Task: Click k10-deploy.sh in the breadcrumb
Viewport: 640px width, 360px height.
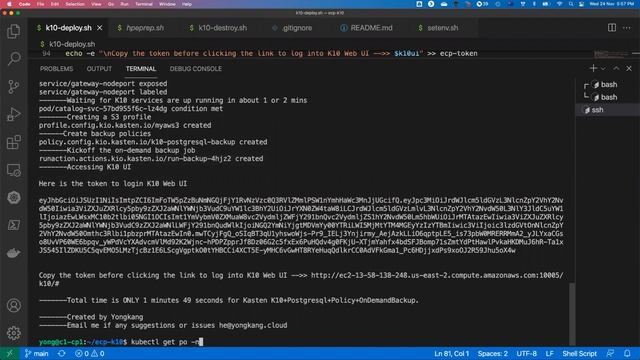Action: click(x=72, y=44)
